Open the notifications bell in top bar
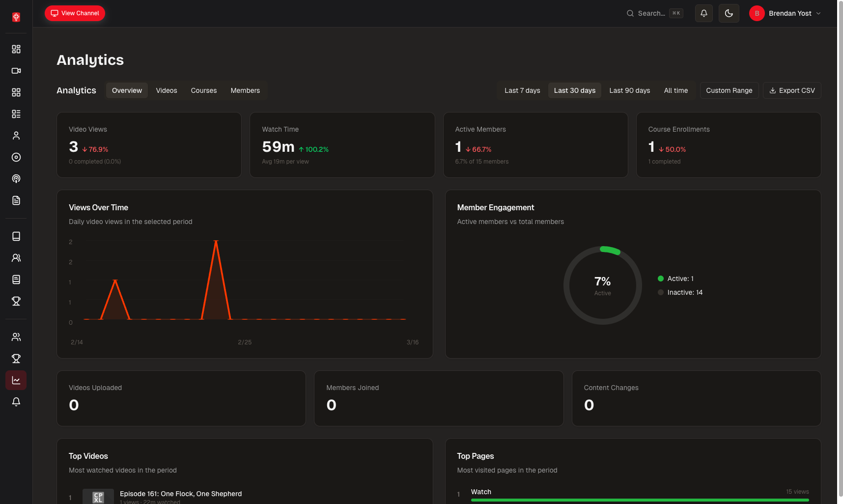The height and width of the screenshot is (504, 843). tap(703, 13)
